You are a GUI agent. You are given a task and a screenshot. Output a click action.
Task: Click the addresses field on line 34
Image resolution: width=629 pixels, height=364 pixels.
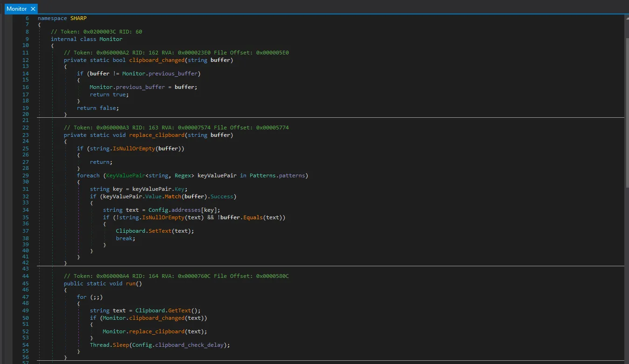click(186, 210)
